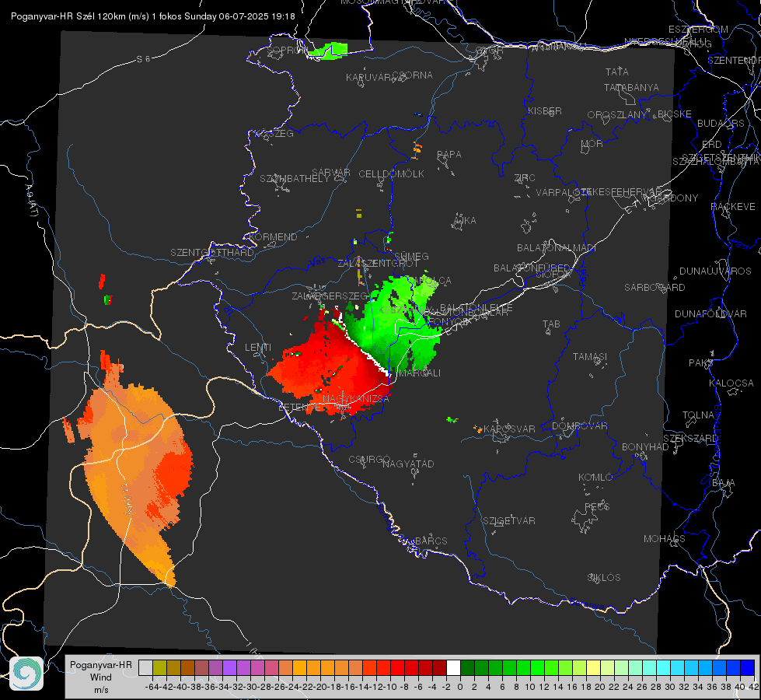Click the ZIRC city label

[x=525, y=178]
